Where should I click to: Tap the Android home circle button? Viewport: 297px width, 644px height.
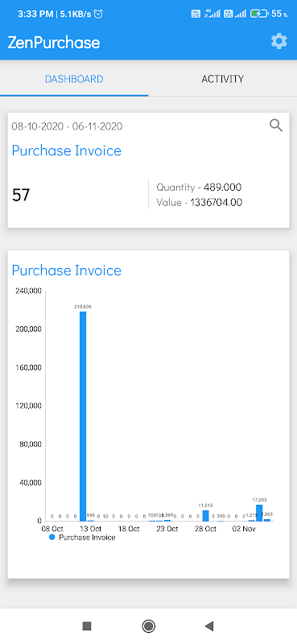click(x=148, y=626)
